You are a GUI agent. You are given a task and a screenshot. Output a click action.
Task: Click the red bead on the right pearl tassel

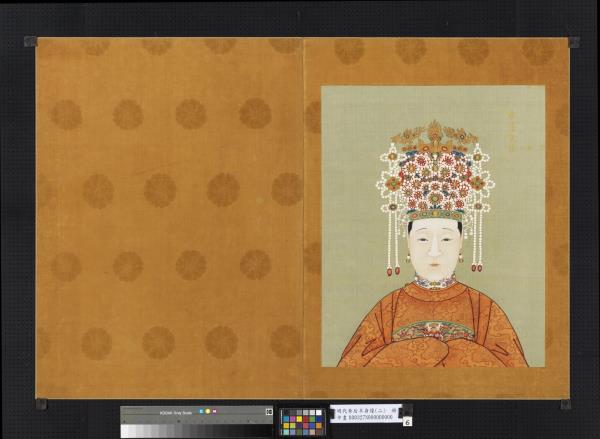coord(476,267)
